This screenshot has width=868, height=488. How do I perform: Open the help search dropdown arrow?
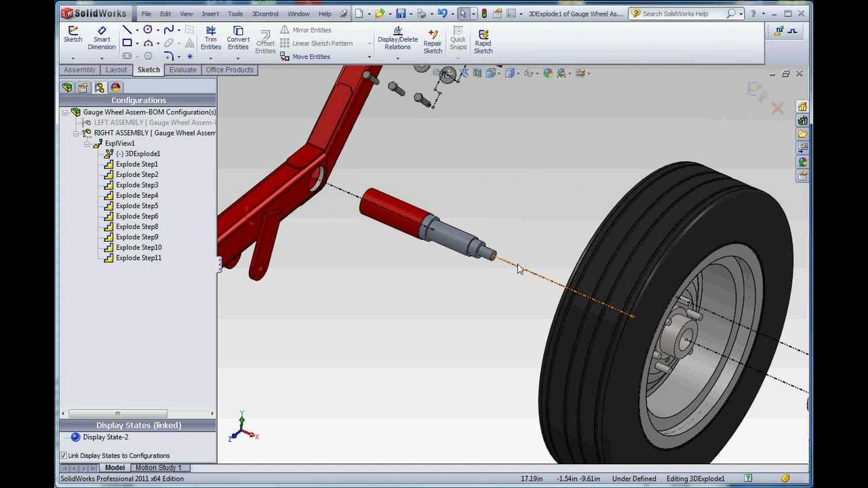[741, 14]
